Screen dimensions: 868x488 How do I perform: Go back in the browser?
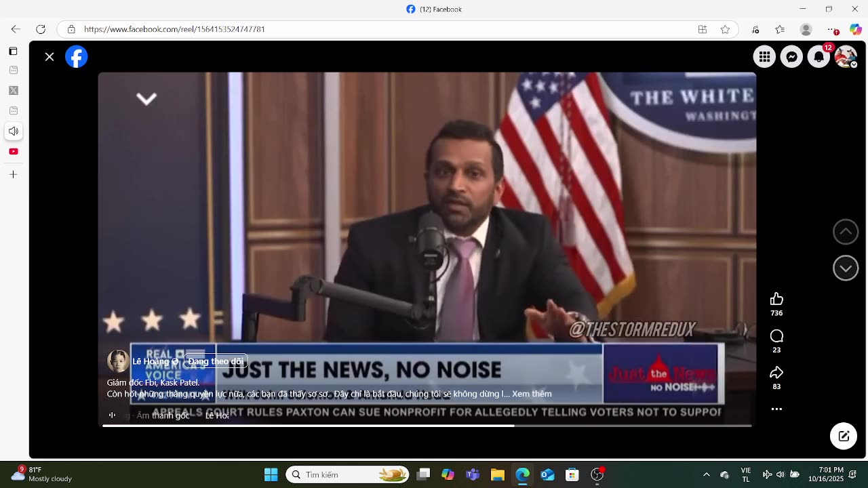tap(16, 29)
